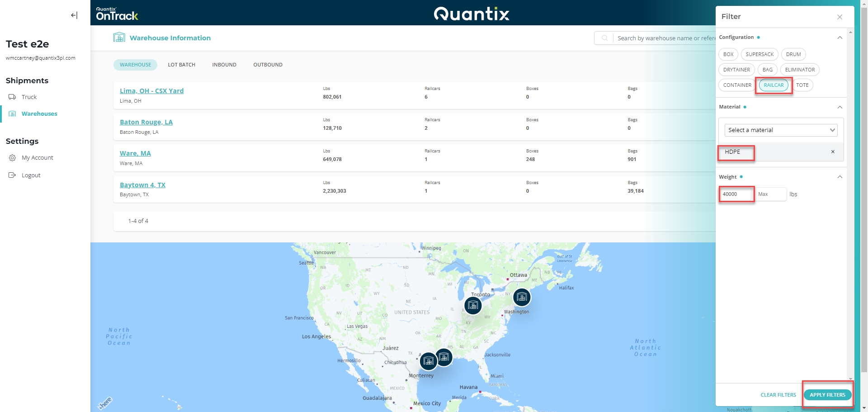
Task: Select the Warehouses sidebar icon
Action: [x=12, y=114]
